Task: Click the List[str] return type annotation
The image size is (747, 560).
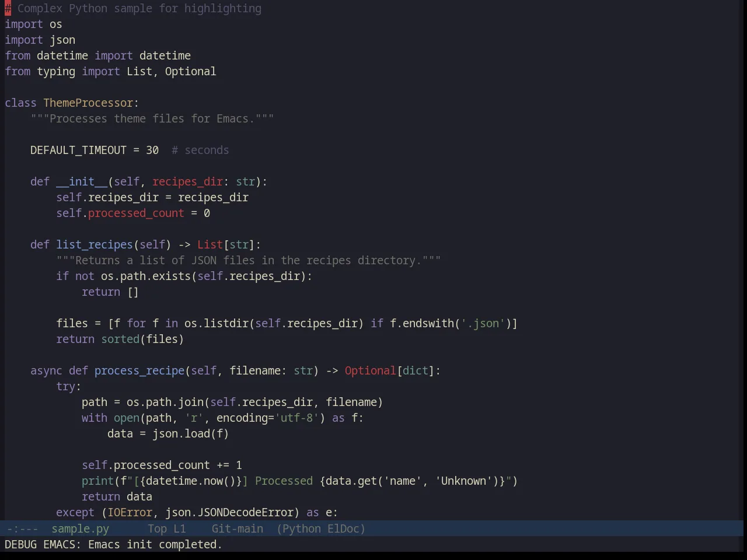Action: coord(226,244)
